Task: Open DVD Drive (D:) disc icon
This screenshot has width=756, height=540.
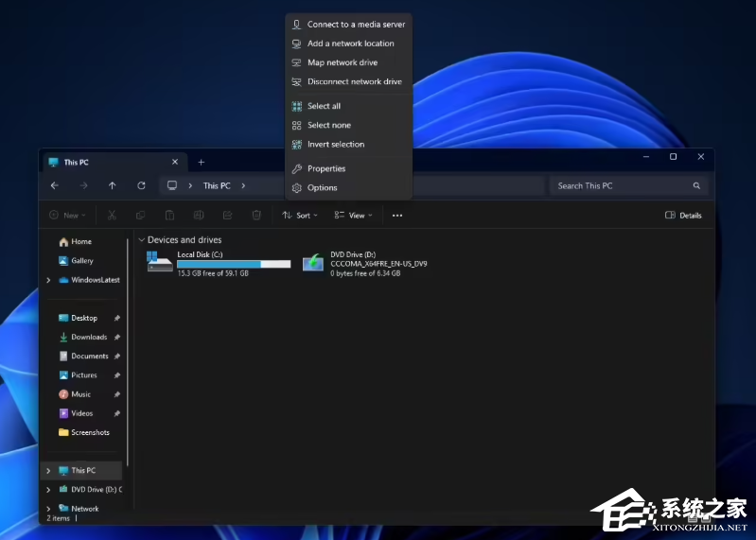Action: [x=313, y=263]
